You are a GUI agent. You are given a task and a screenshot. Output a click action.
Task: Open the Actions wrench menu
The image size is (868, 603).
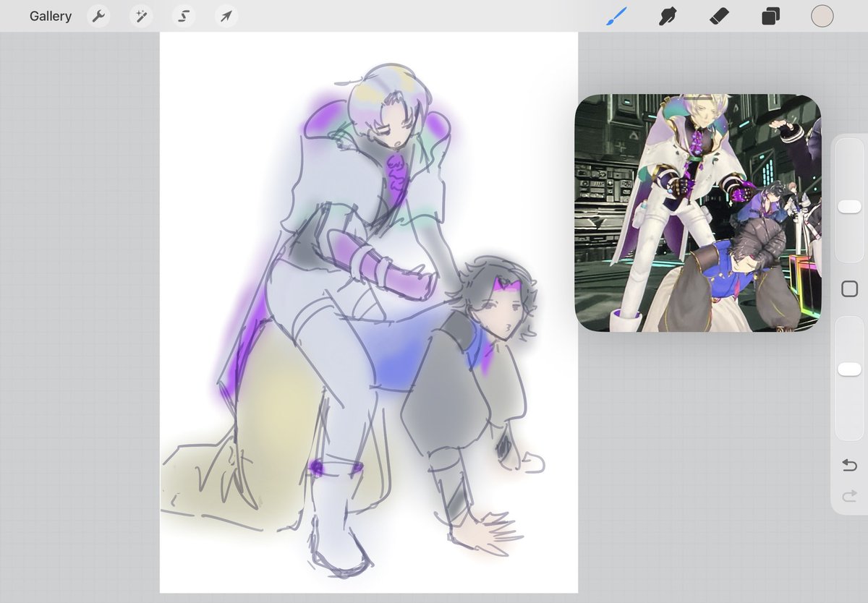coord(98,16)
